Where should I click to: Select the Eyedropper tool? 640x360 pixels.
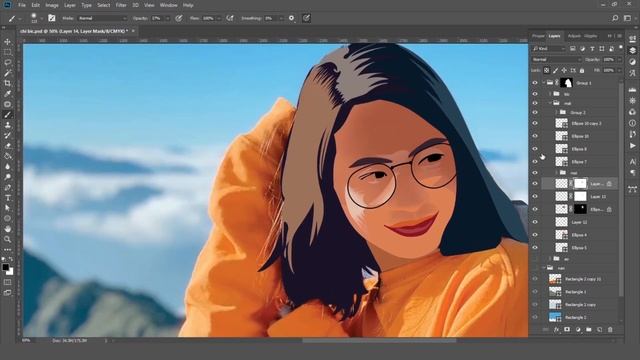(x=7, y=94)
